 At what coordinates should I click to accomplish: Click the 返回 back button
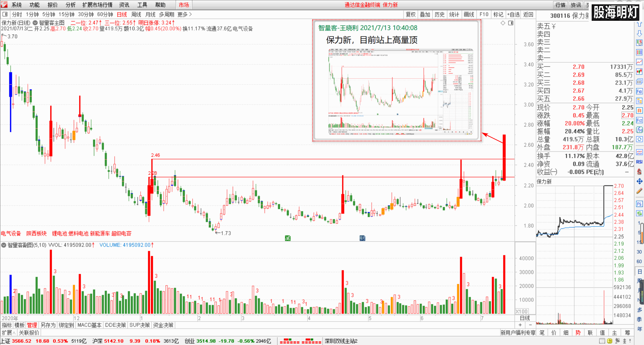pos(528,14)
